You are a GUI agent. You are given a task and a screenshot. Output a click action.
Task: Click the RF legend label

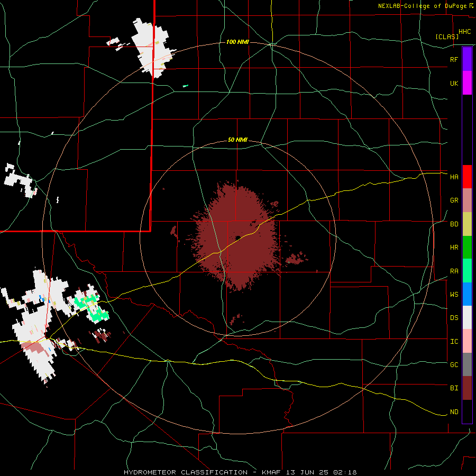pos(454,59)
